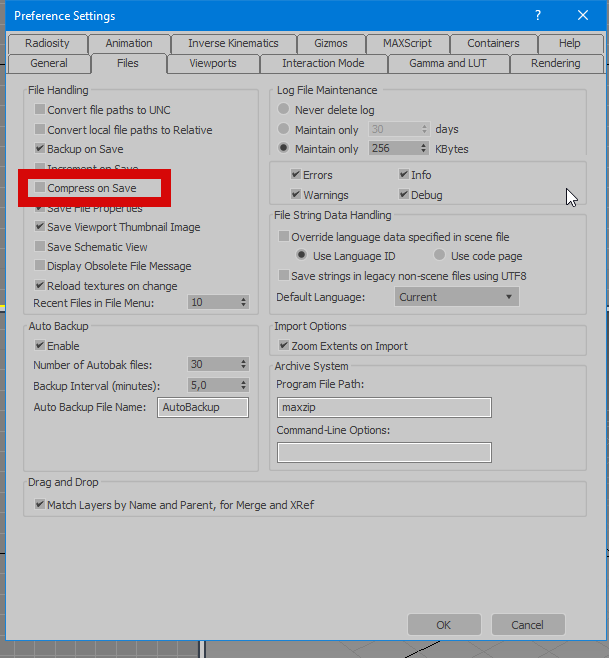Viewport: 609px width, 658px height.
Task: Select Maintain only KBytes radio button
Action: pyautogui.click(x=284, y=148)
